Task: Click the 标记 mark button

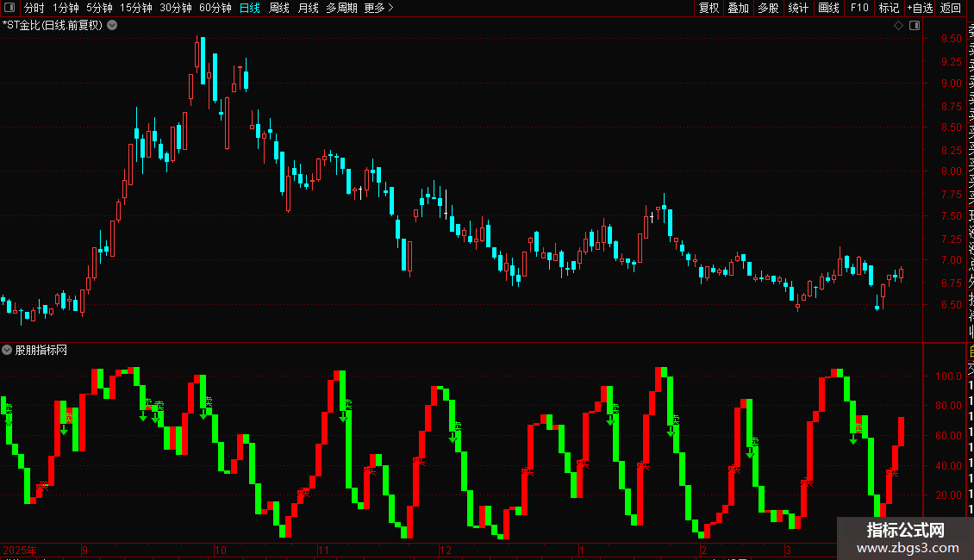Action: [x=889, y=8]
